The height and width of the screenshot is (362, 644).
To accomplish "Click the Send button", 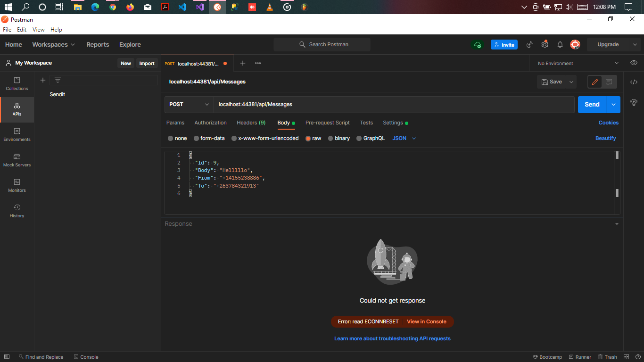I will pyautogui.click(x=592, y=104).
